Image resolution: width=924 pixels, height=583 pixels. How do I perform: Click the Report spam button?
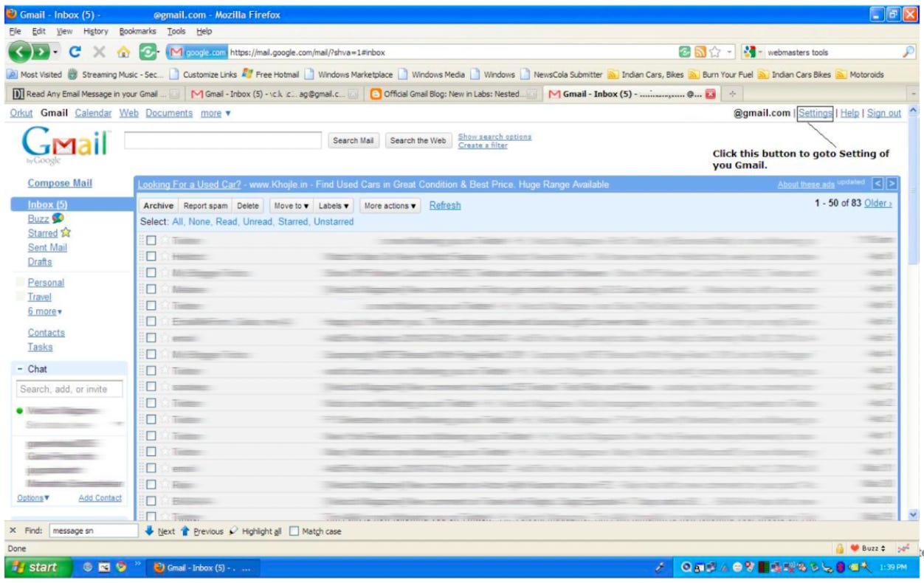205,206
